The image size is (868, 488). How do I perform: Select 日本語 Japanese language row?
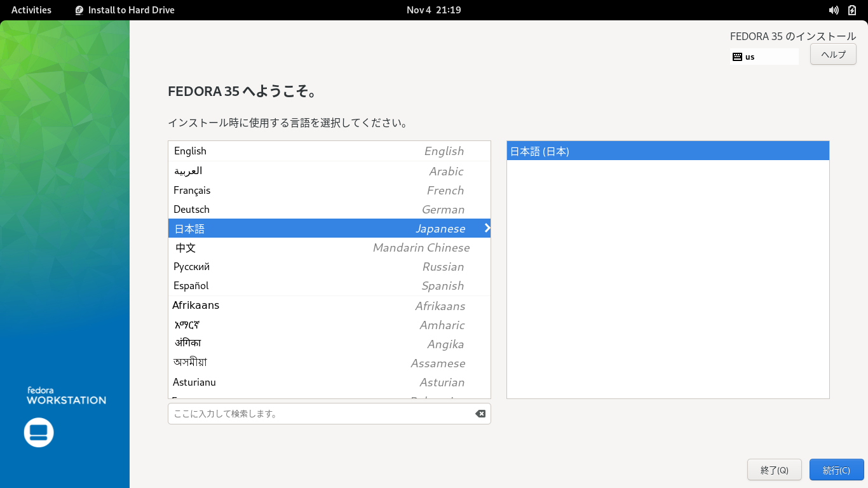click(329, 228)
